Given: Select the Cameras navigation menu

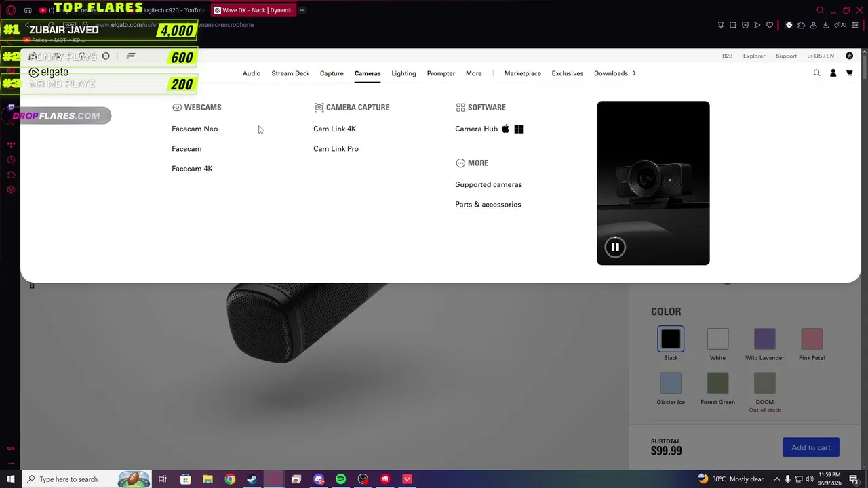Looking at the screenshot, I should click(368, 73).
